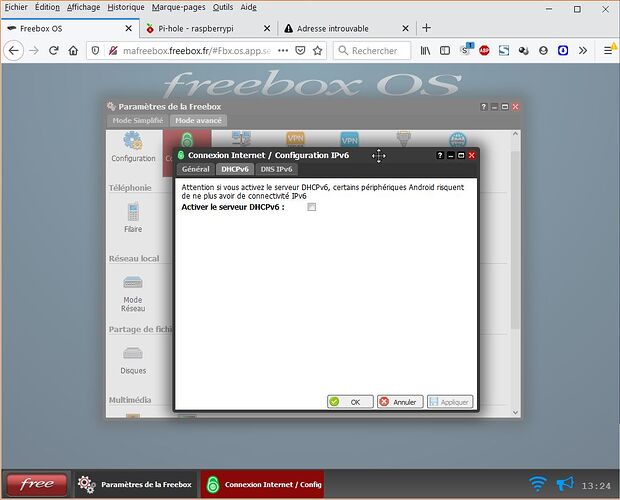Bookmark this page with the star
This screenshot has height=500, width=620.
(x=317, y=51)
